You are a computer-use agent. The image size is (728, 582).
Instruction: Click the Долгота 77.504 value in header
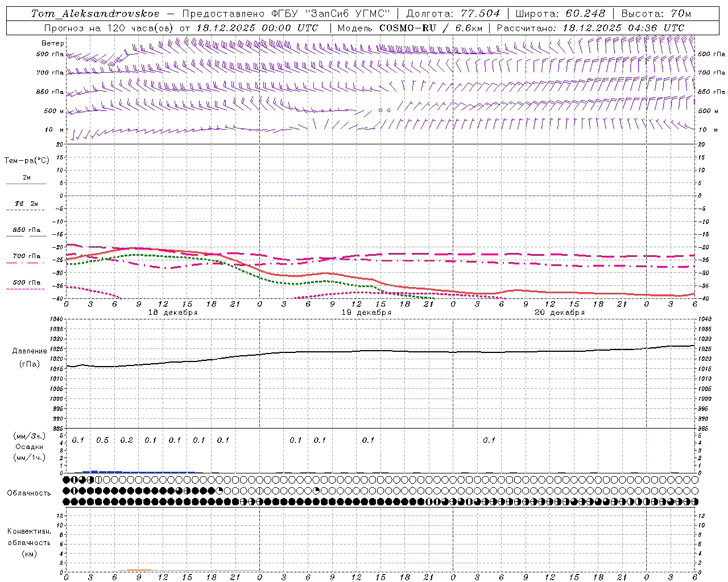(x=481, y=14)
